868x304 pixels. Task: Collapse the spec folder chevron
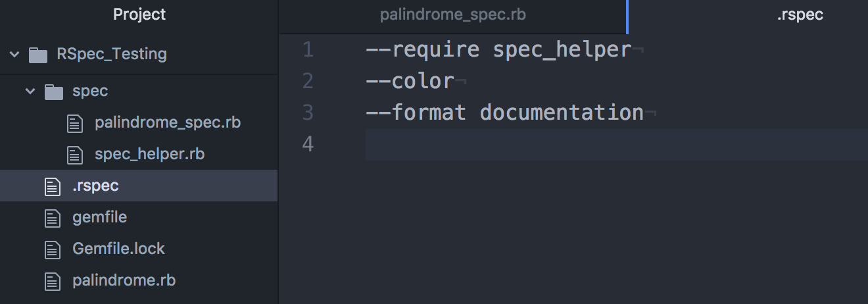(30, 91)
